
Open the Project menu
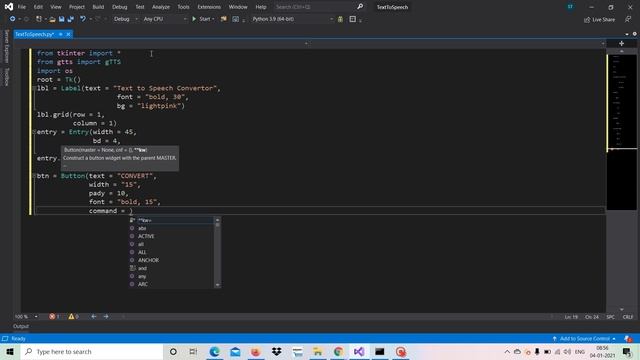[77, 7]
